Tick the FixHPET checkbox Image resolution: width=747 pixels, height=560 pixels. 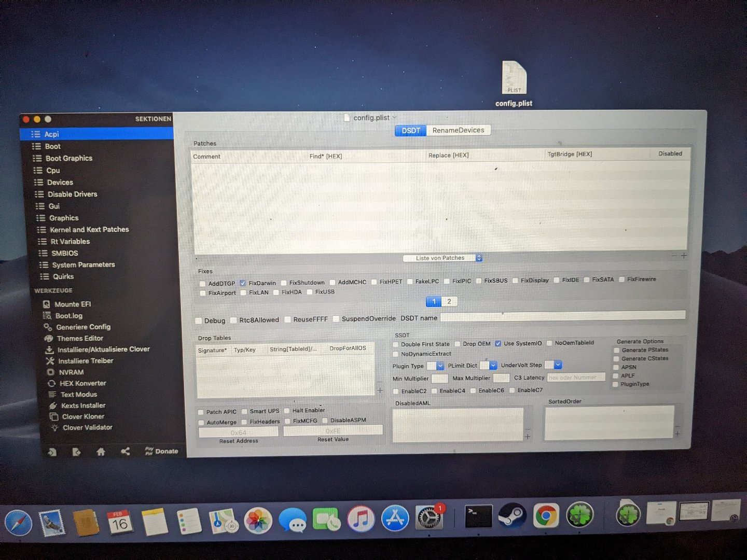point(374,282)
